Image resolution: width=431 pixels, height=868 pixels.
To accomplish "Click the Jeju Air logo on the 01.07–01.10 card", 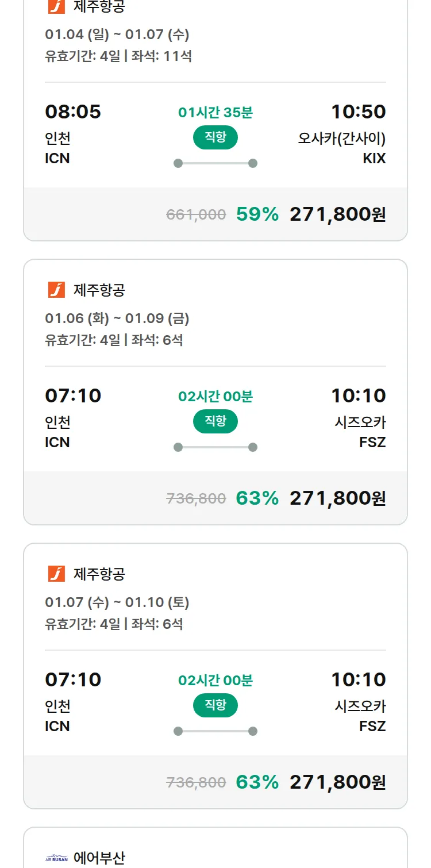I will pos(56,574).
